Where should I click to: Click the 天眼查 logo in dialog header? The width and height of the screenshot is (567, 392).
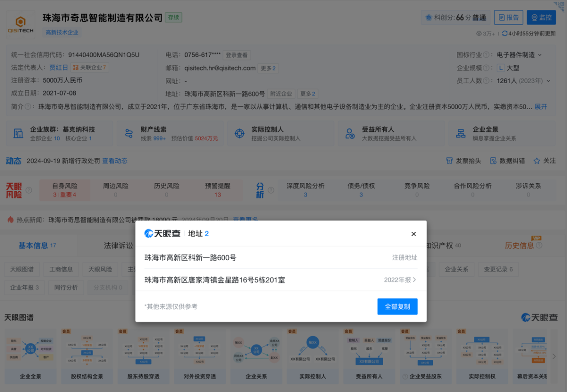click(x=163, y=233)
